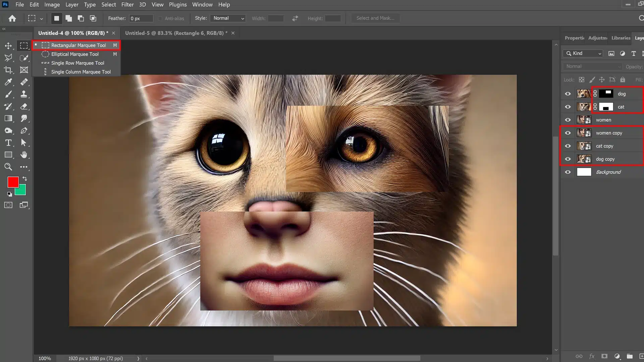644x362 pixels.
Task: Hide the cat copy layer
Action: 568,146
